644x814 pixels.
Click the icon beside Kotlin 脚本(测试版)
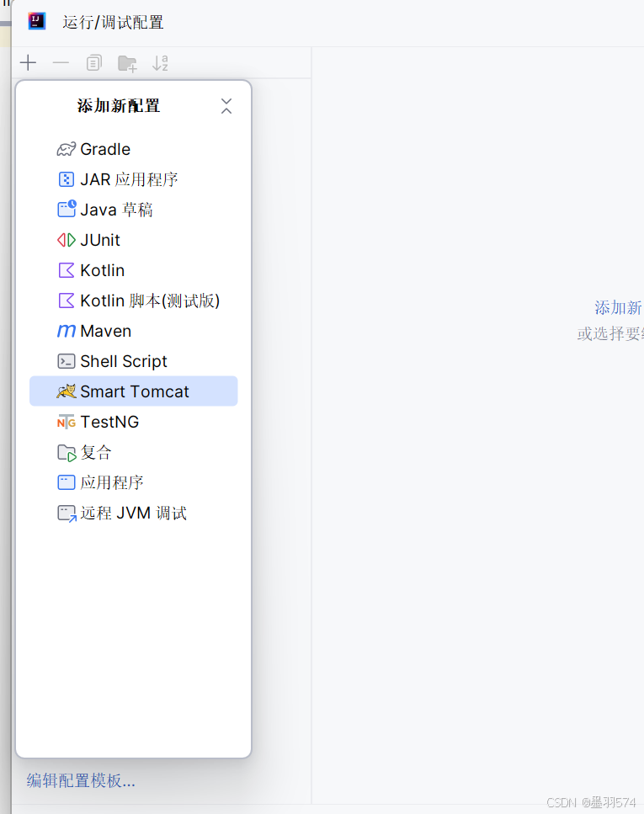point(67,301)
